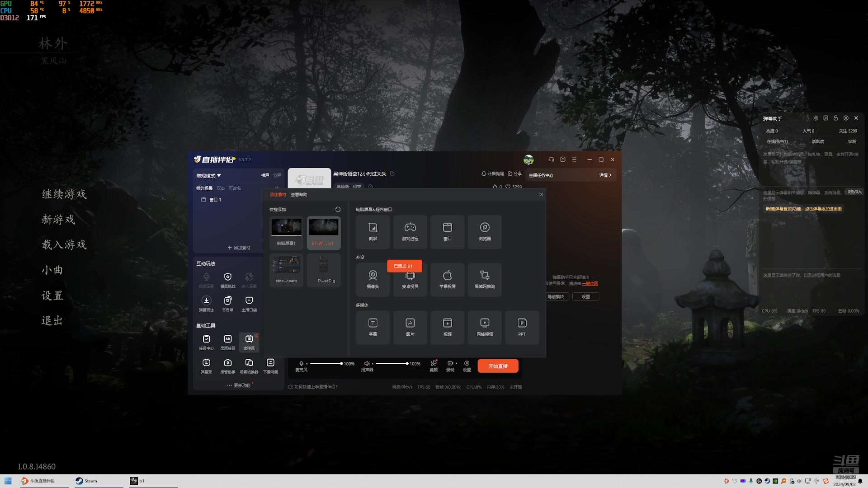Open customer service headset icon
Image resolution: width=868 pixels, height=488 pixels.
(x=551, y=160)
